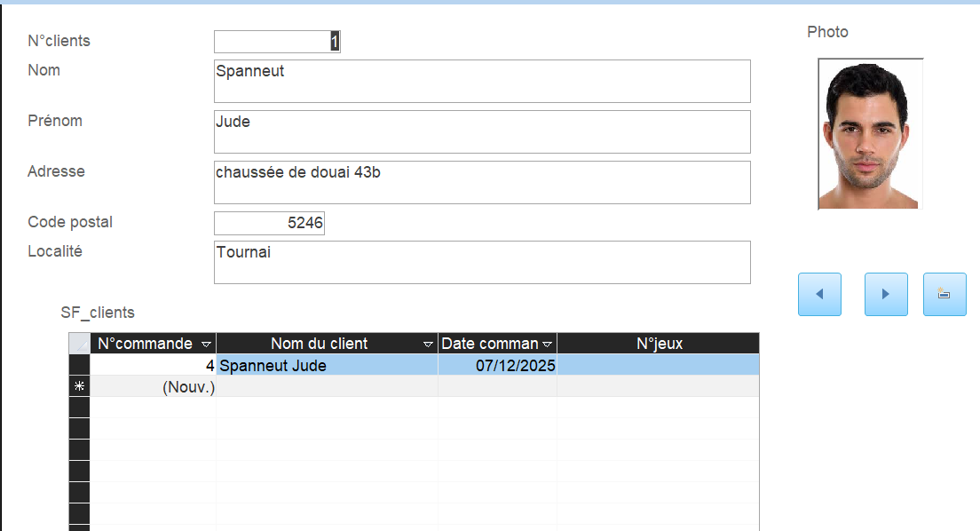The image size is (980, 531).
Task: Click the N°jeux column header
Action: (659, 344)
